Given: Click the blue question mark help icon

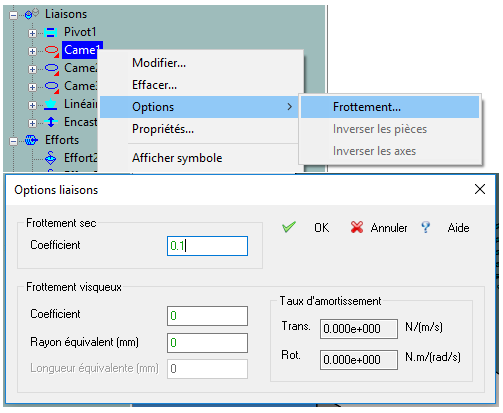Looking at the screenshot, I should (x=425, y=227).
